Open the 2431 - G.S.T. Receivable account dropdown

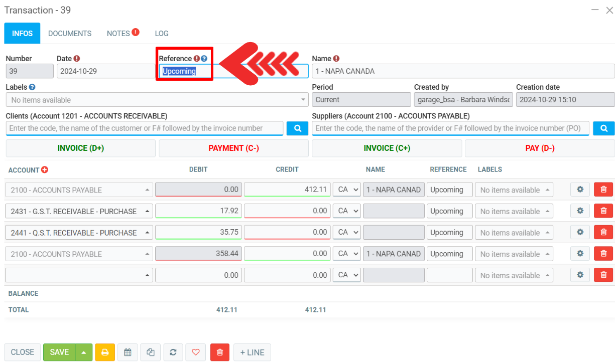click(79, 211)
